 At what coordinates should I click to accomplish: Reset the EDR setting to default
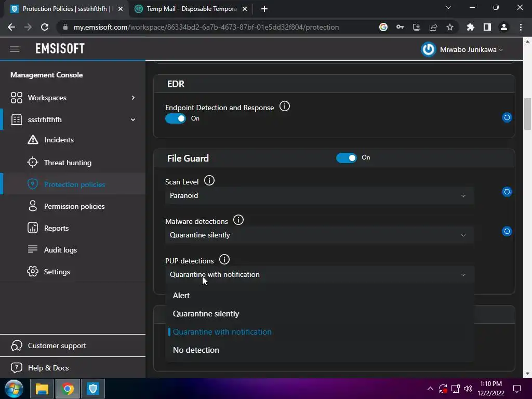pyautogui.click(x=507, y=117)
